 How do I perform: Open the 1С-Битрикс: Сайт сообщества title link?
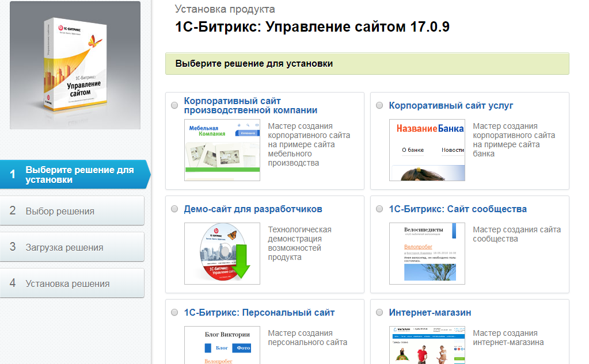458,209
